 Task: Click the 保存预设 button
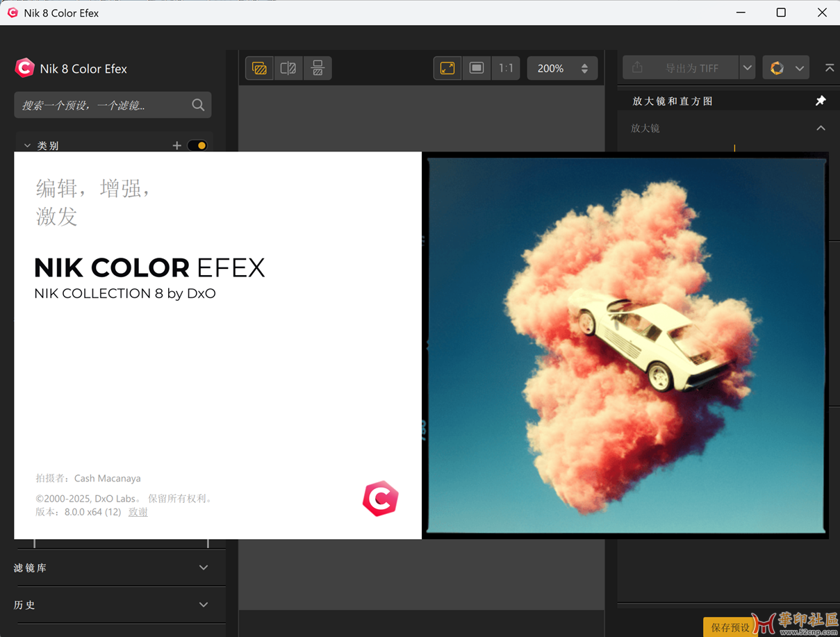tap(730, 627)
